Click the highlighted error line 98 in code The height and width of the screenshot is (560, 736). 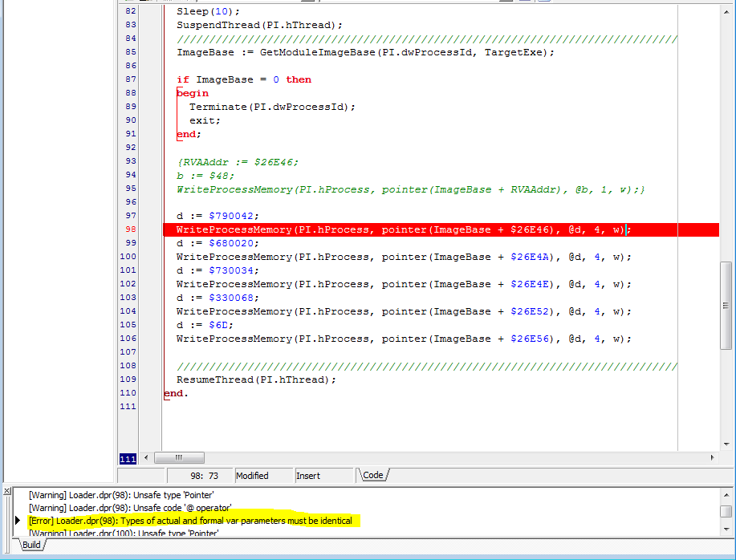click(401, 229)
